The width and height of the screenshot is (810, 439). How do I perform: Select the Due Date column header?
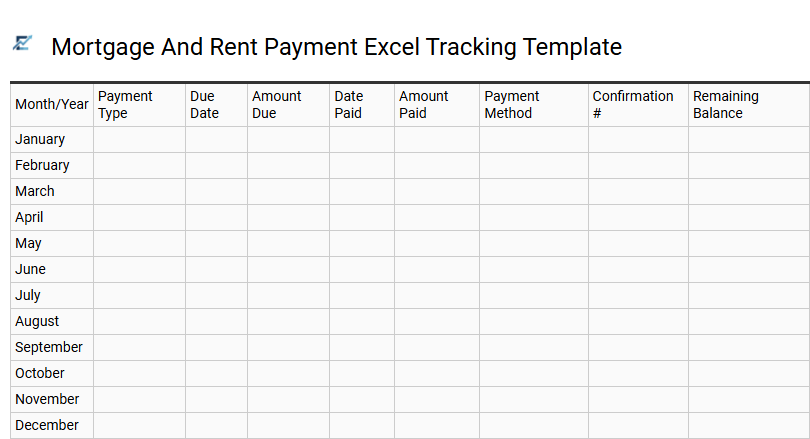216,104
